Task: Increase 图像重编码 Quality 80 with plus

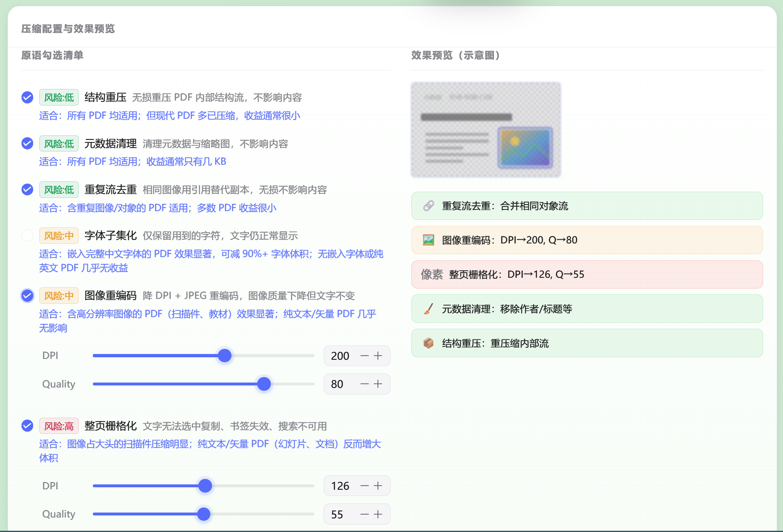Action: (378, 384)
